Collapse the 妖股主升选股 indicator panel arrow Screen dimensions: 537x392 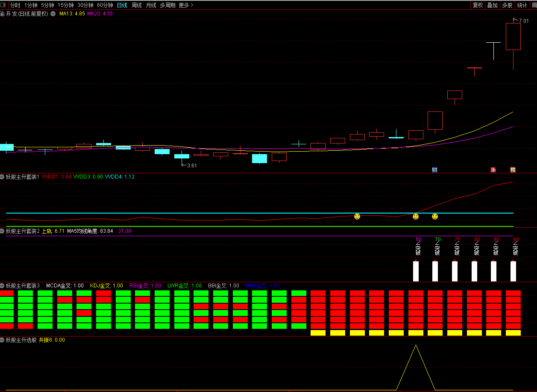tap(3, 340)
